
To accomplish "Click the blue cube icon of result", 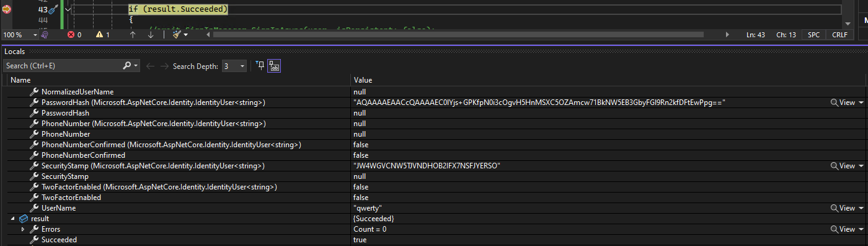I will (x=24, y=219).
